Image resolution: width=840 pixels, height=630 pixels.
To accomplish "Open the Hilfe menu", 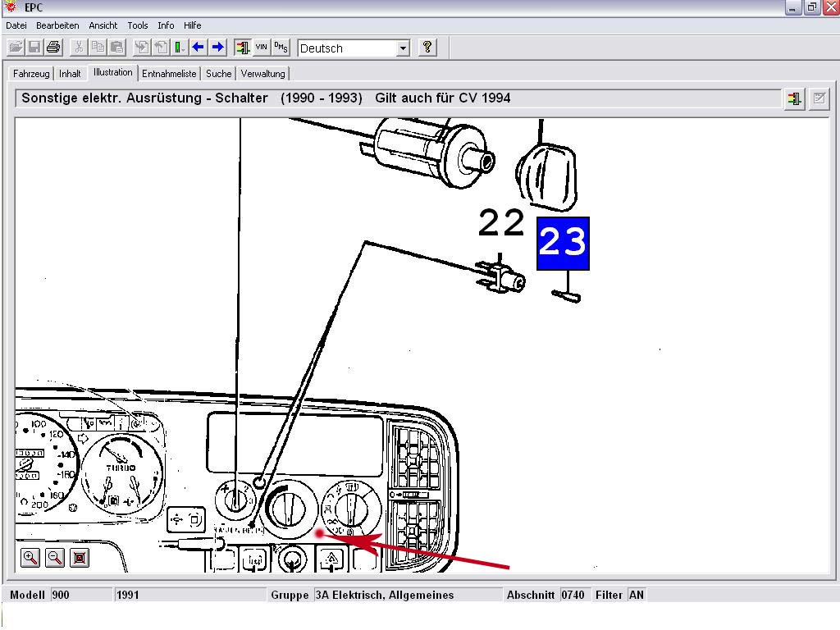I will (192, 25).
